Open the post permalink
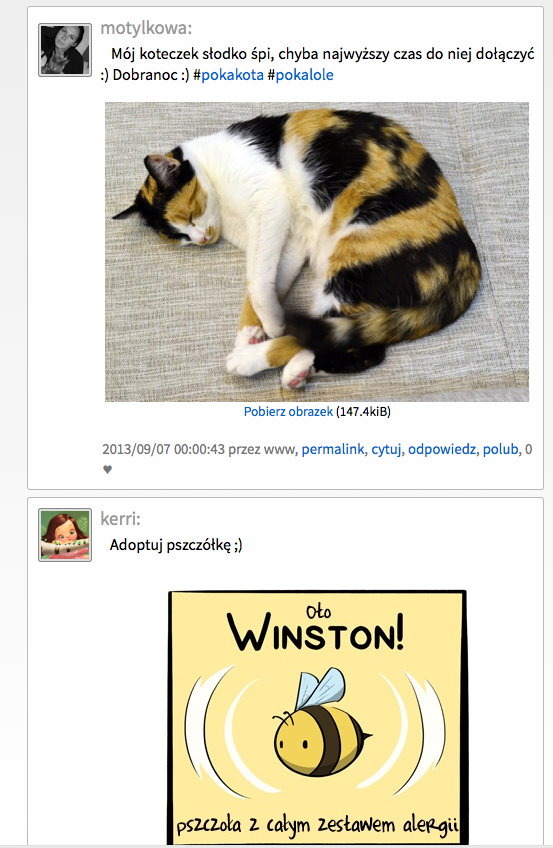The image size is (553, 848). coord(332,449)
